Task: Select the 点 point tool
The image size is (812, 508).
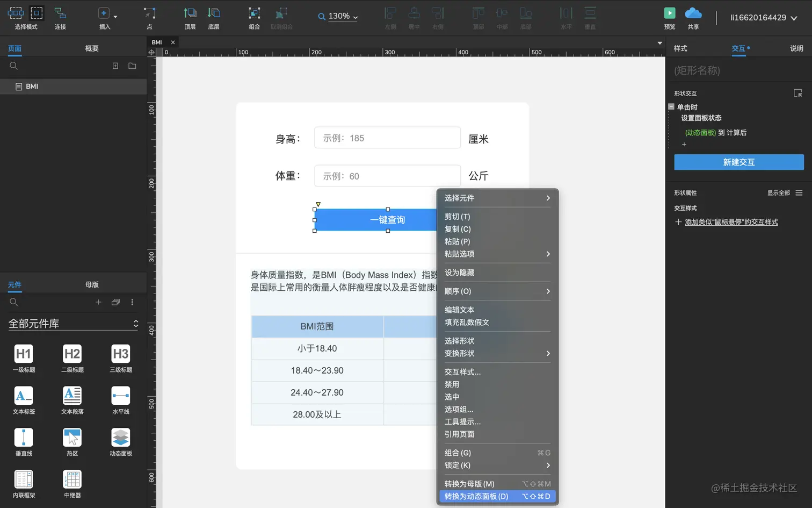Action: click(x=149, y=13)
